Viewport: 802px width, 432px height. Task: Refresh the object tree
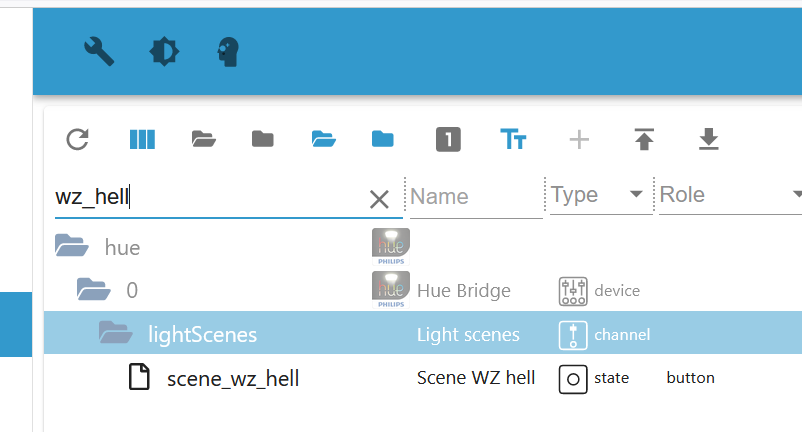(x=78, y=139)
